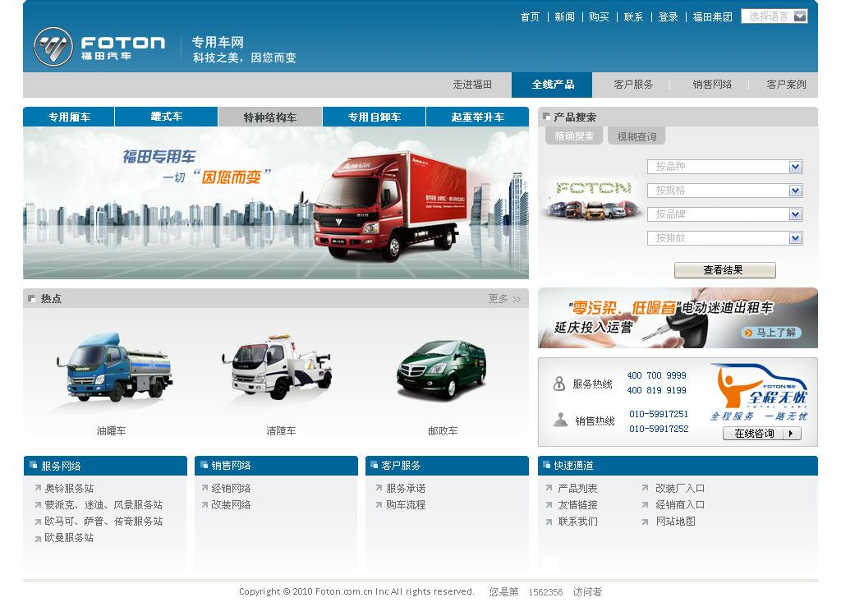Click the 查看结果 button
The height and width of the screenshot is (616, 841).
click(724, 270)
